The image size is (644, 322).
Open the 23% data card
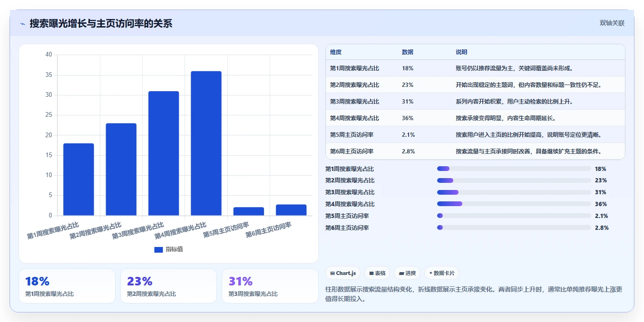click(168, 286)
